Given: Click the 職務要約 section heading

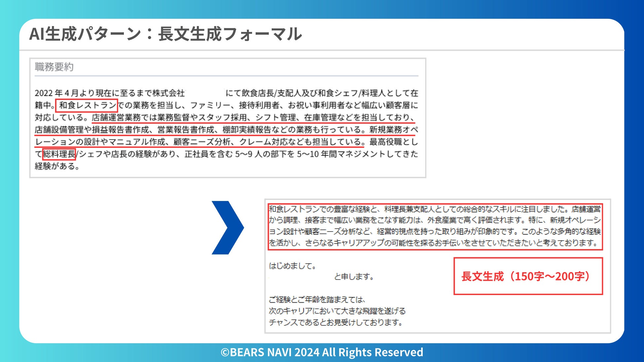Looking at the screenshot, I should pos(54,67).
